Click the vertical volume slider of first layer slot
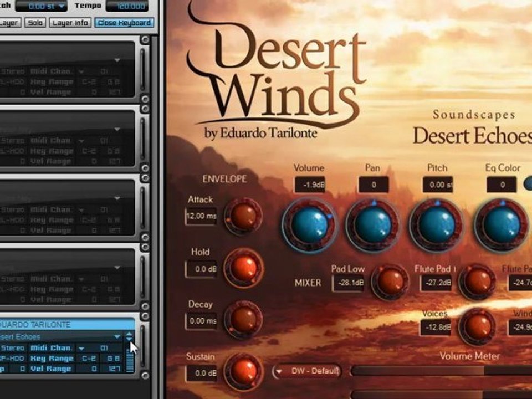 click(142, 69)
